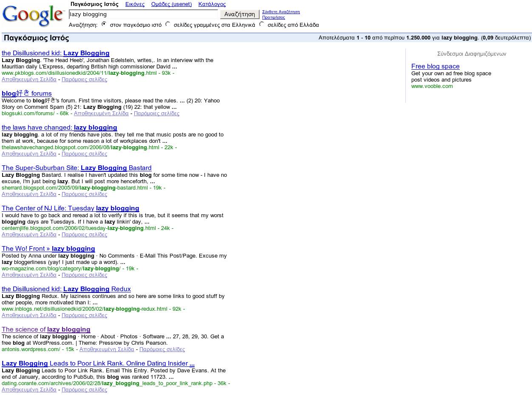The height and width of the screenshot is (397, 532).
Task: Open 'The Center of NJ Life' result
Action: click(71, 208)
